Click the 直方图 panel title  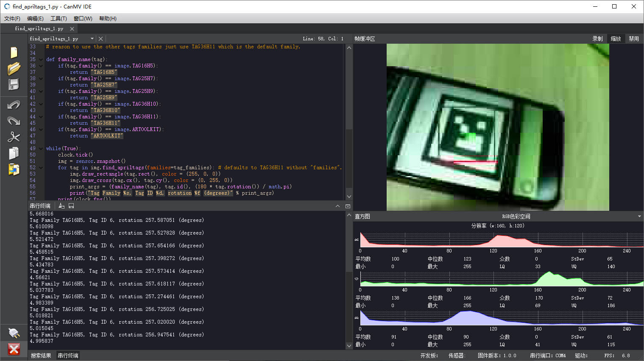coord(362,216)
